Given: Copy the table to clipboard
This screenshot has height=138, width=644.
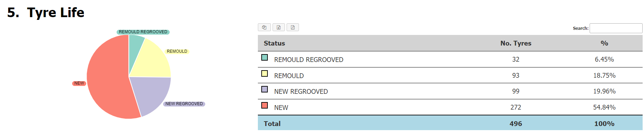Looking at the screenshot, I should [x=264, y=27].
